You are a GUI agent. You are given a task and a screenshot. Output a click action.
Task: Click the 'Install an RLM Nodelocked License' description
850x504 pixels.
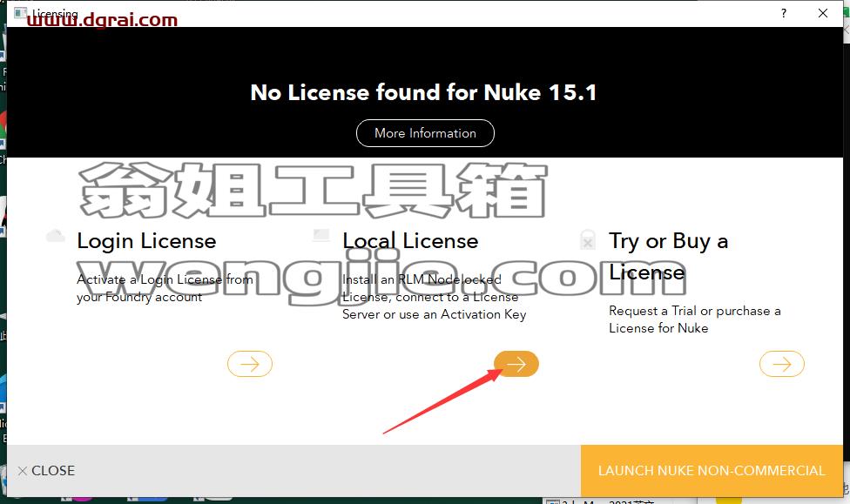point(435,297)
